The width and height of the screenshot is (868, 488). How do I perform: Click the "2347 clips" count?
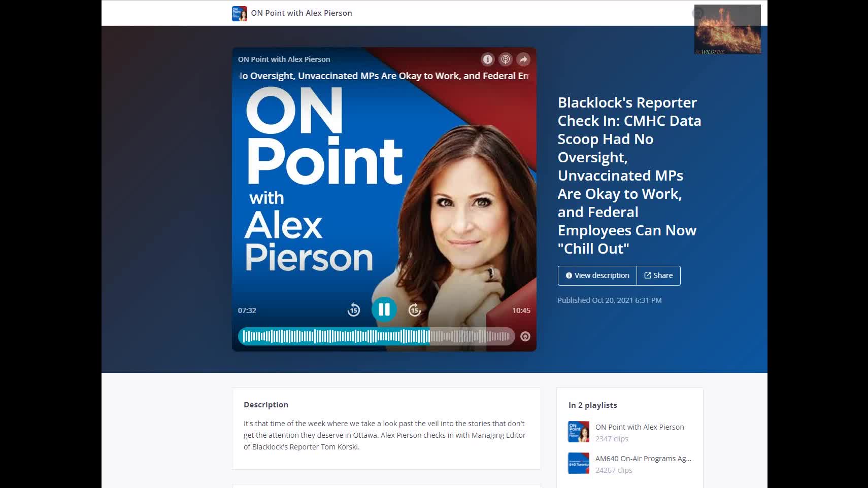coord(612,439)
